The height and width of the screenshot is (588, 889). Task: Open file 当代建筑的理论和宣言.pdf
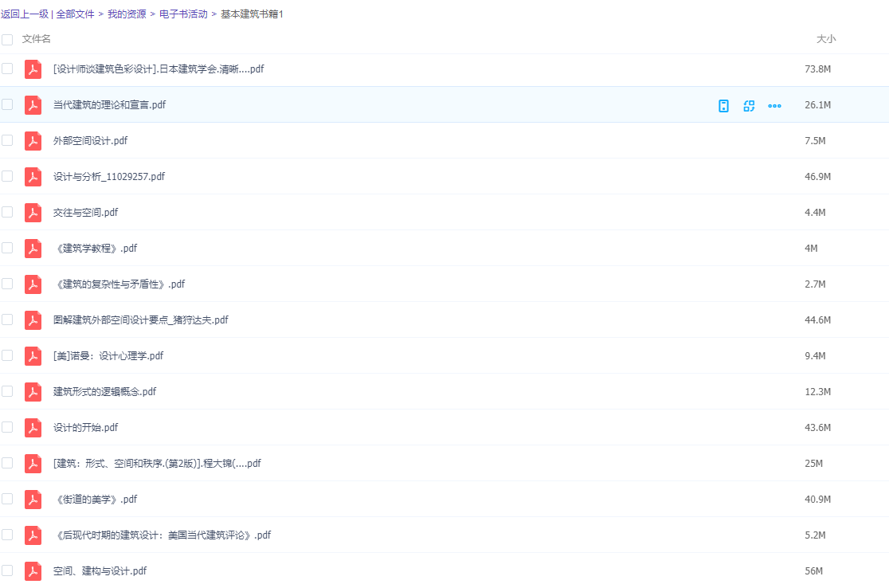coord(109,105)
